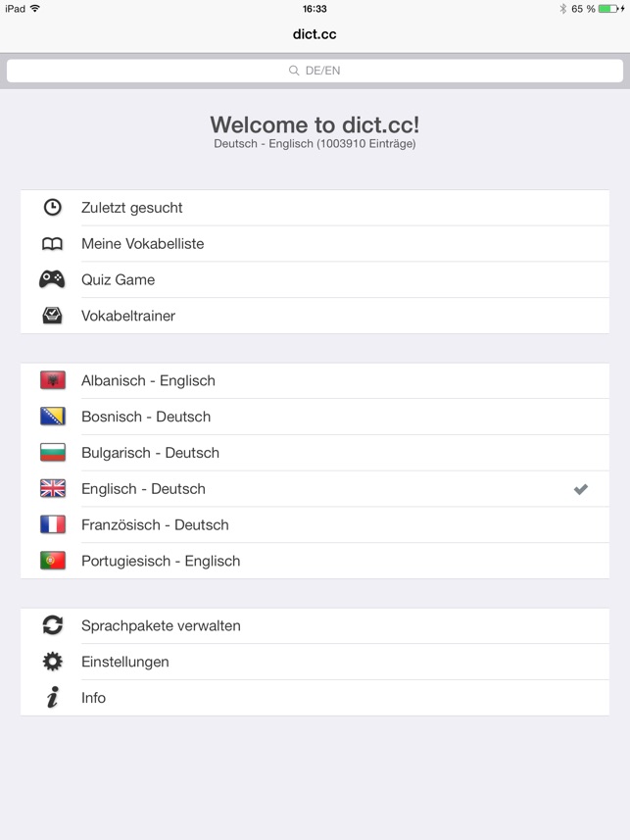Tap the Bosnian flag icon
Screen dimensions: 630x840
[x=52, y=417]
